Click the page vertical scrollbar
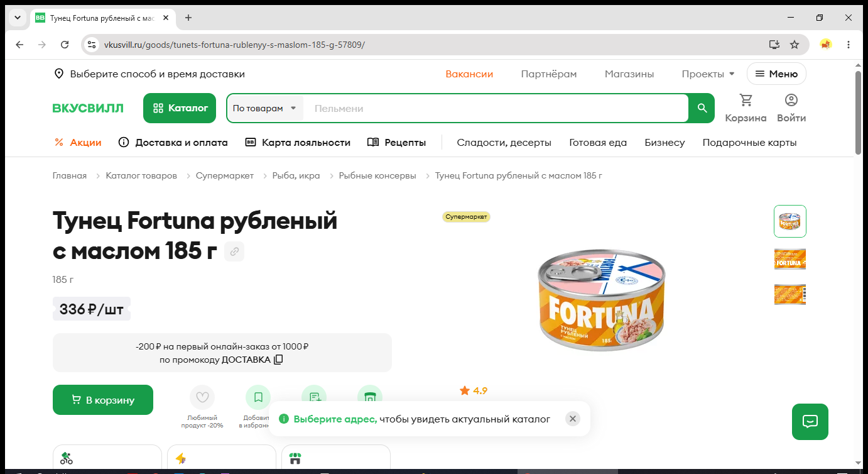Screen dimensions: 868x474 [859, 113]
